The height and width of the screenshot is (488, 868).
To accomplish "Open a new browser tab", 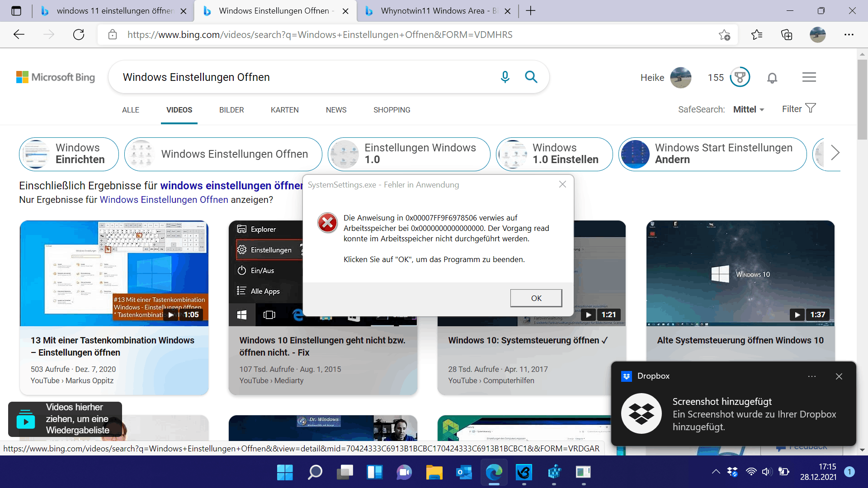I will 531,11.
